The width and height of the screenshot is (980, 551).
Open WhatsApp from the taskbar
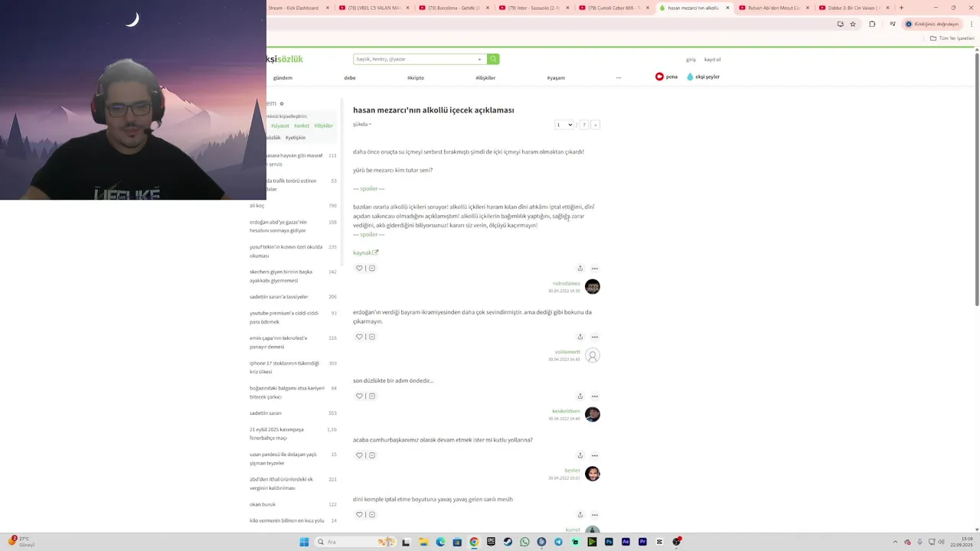coord(524,542)
